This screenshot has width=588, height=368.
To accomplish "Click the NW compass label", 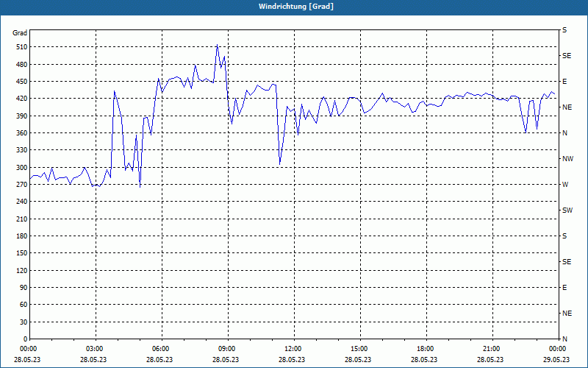I will pyautogui.click(x=567, y=159).
